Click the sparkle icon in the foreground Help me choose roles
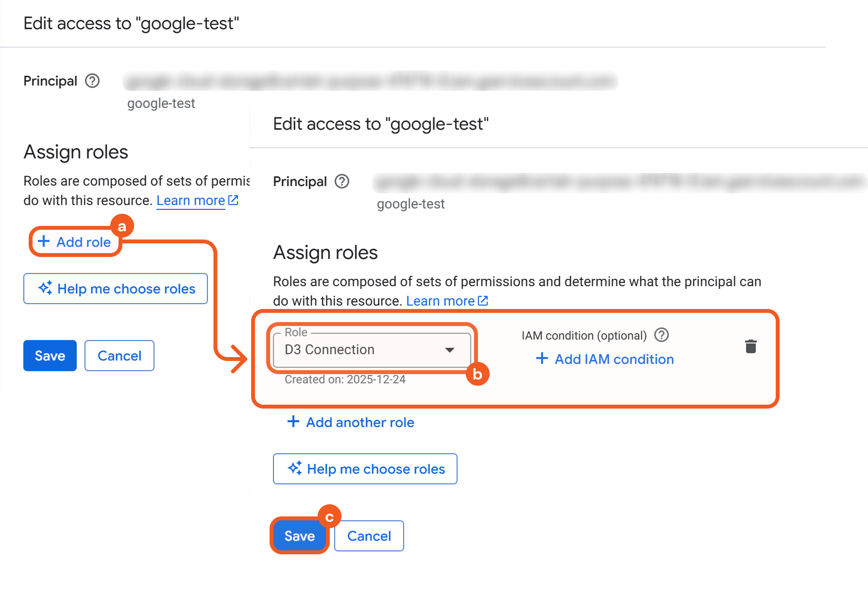The image size is (868, 599). [x=295, y=468]
